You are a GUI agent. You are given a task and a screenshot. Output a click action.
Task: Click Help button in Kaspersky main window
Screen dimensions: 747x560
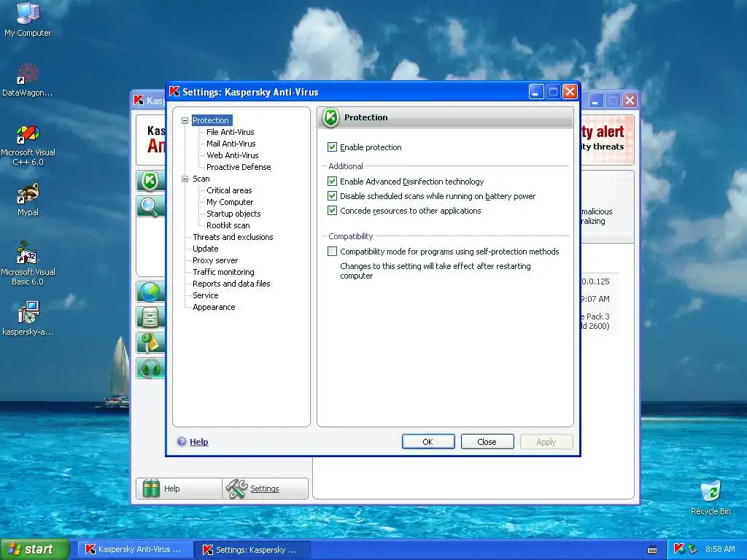(x=179, y=489)
